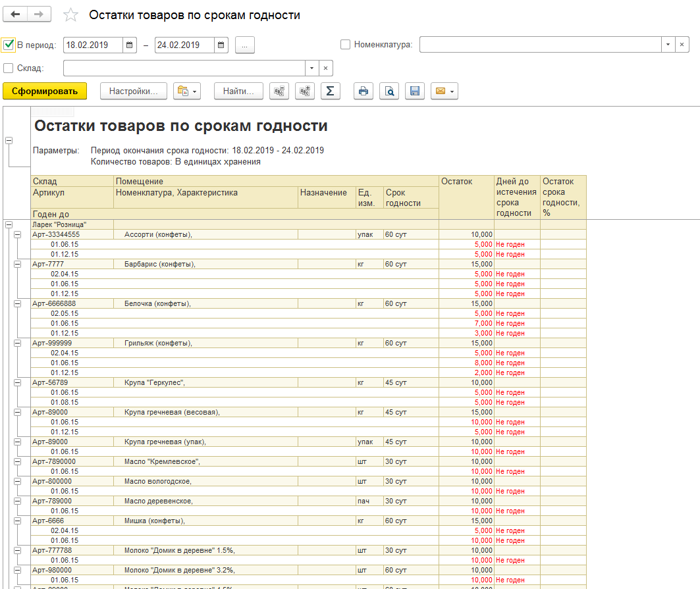Send the report by email envelope icon
700x589 pixels.
[444, 91]
